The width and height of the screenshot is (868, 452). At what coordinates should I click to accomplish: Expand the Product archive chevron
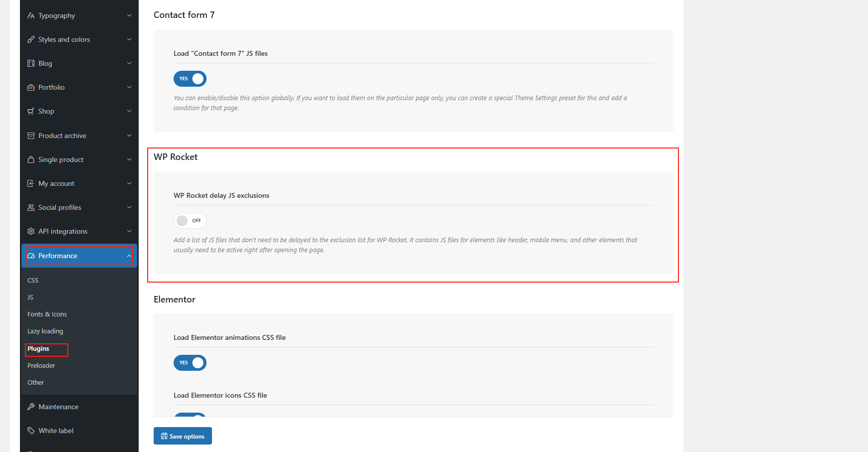tap(129, 136)
